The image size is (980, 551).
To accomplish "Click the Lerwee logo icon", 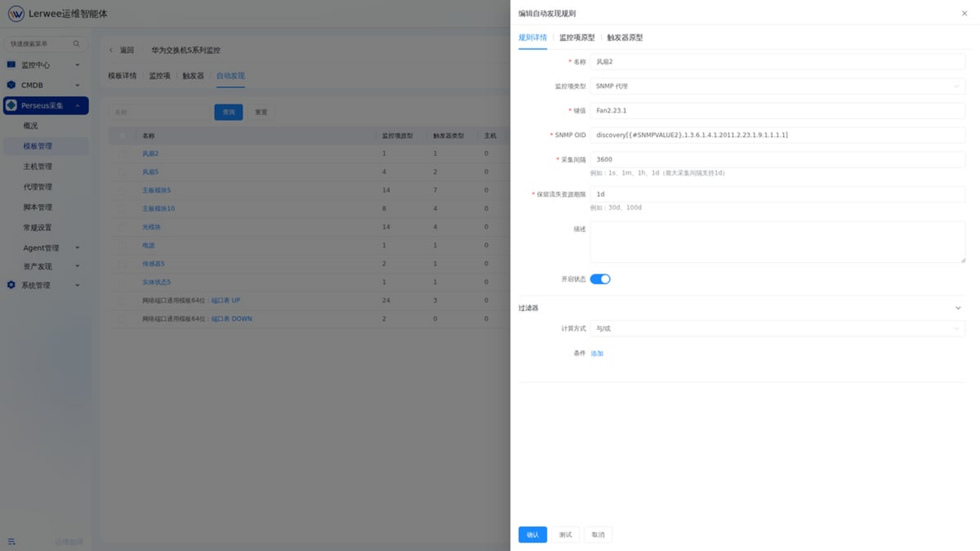I will (x=16, y=14).
